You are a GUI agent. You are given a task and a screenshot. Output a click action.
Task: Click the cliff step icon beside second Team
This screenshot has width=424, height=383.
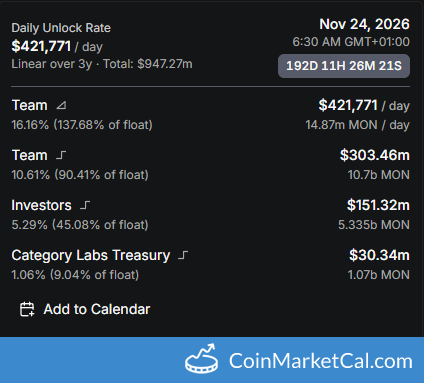coord(61,155)
